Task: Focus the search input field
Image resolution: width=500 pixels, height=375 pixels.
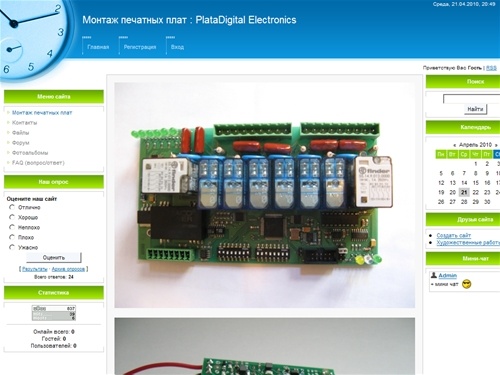Action: 472,99
